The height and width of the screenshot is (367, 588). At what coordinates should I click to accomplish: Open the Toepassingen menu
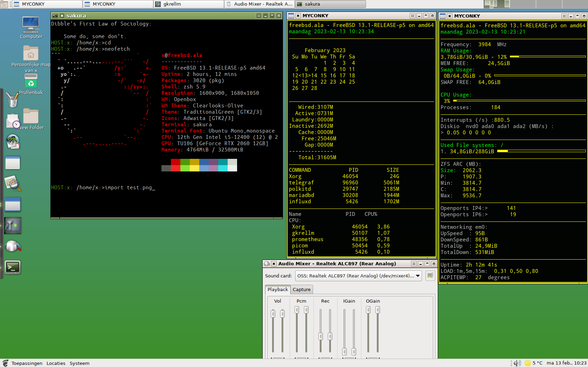point(27,363)
